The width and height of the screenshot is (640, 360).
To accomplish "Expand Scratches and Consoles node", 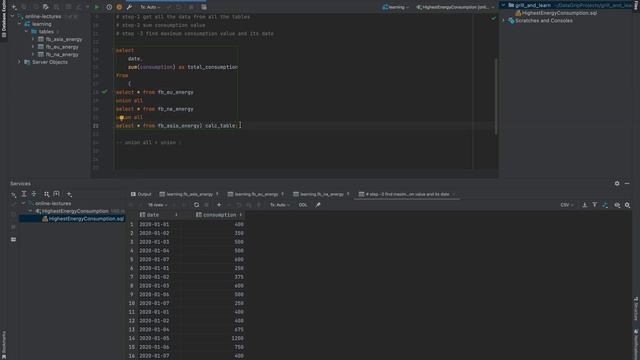I will (x=503, y=20).
